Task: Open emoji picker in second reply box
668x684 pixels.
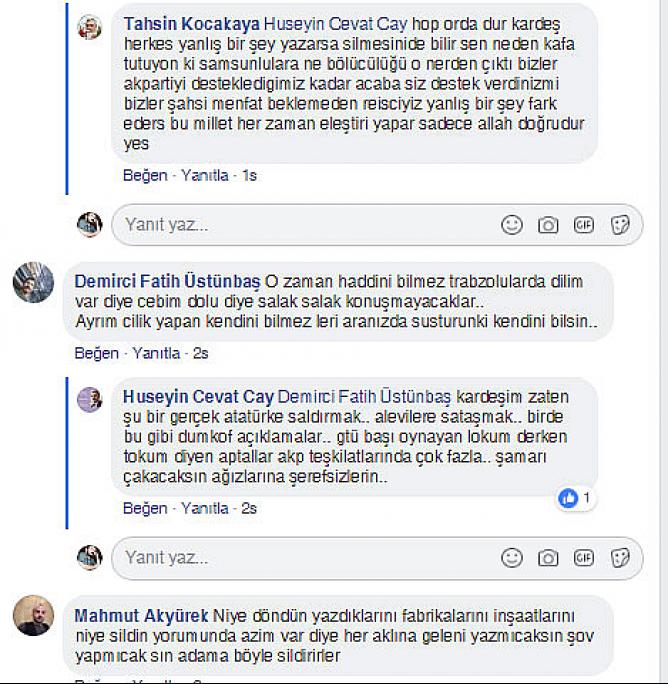Action: tap(511, 557)
